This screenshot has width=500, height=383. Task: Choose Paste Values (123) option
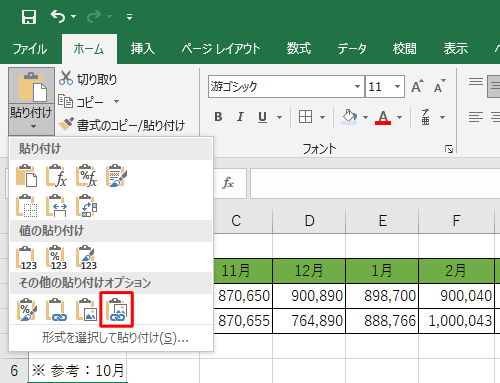[x=26, y=257]
